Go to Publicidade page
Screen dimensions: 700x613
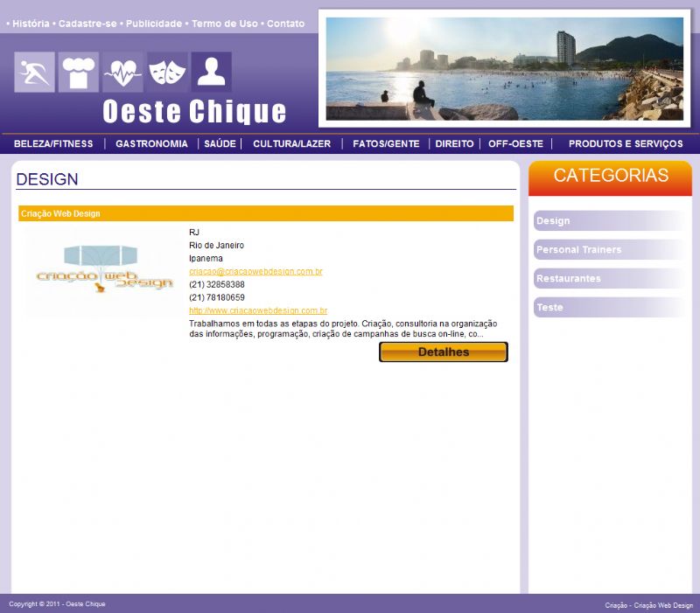pos(154,24)
